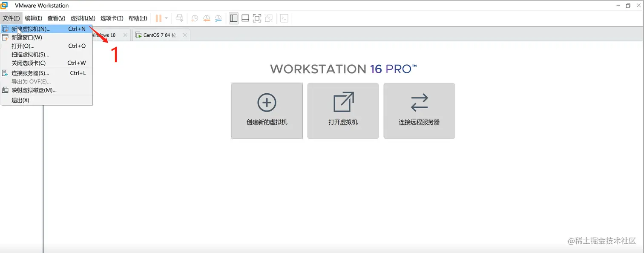Click the 打开虚拟机 tile button
The image size is (644, 253).
coord(343,111)
